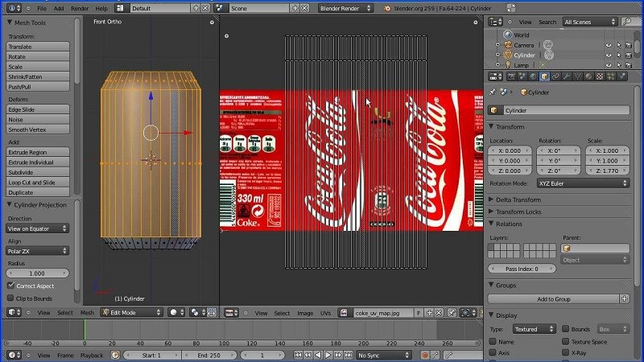Unlink coke_uv_map.jpg image with X icon
Viewport: 644px width, 362px height.
coord(439,313)
